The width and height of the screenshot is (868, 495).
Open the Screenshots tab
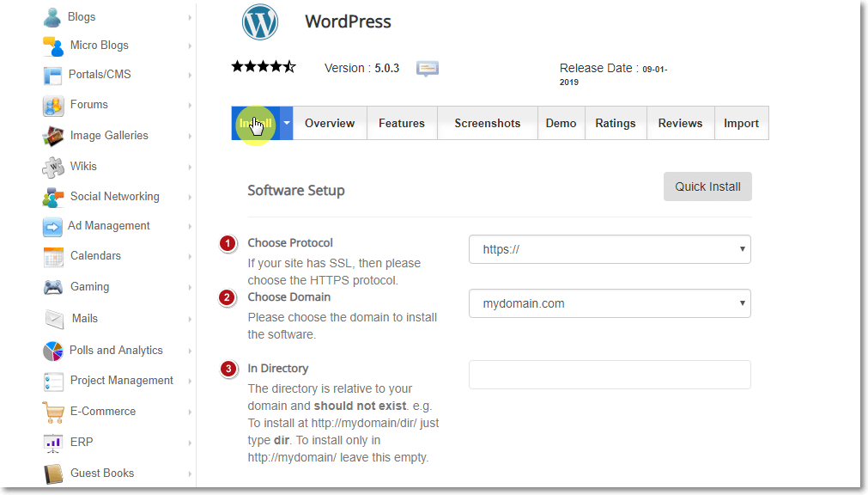(487, 123)
